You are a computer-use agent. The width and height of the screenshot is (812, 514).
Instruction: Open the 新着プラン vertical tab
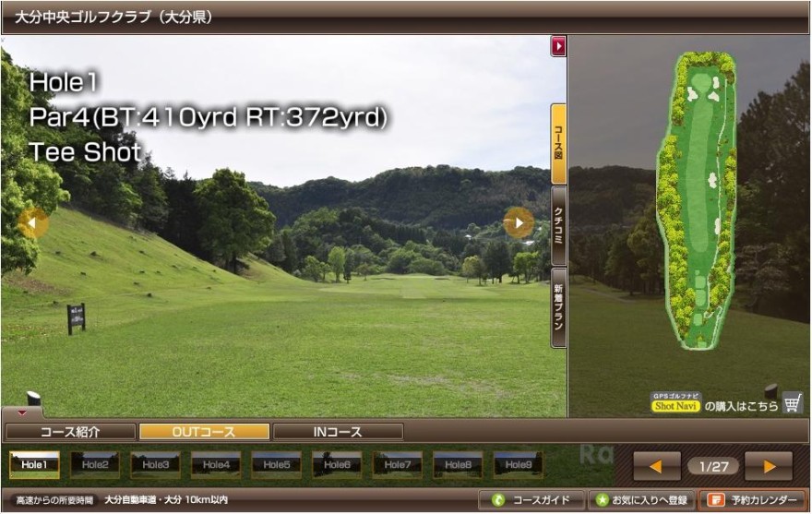[x=558, y=307]
